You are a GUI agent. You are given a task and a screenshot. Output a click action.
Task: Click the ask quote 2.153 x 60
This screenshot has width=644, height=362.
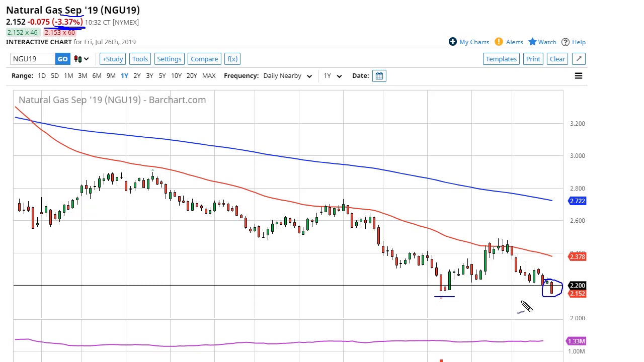pyautogui.click(x=59, y=33)
